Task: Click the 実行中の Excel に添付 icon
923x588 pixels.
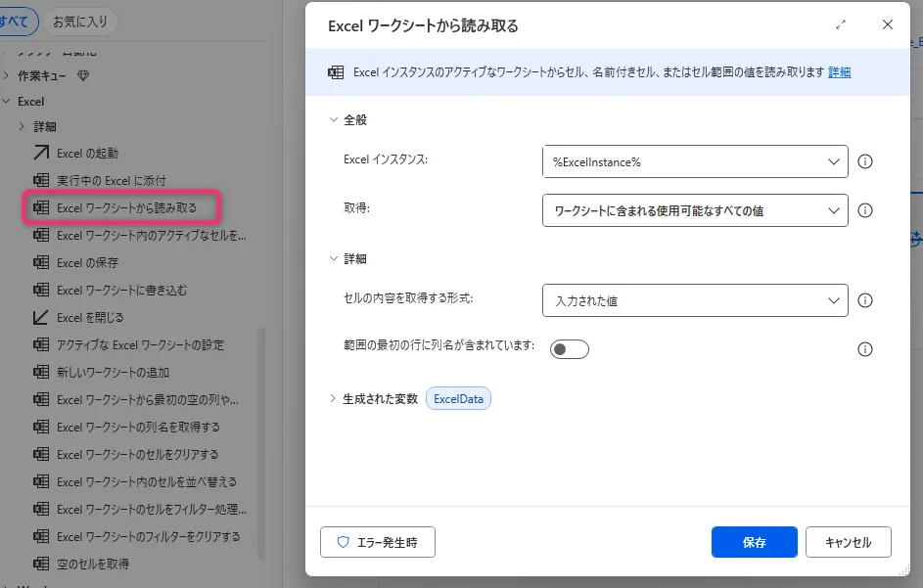Action: (41, 180)
